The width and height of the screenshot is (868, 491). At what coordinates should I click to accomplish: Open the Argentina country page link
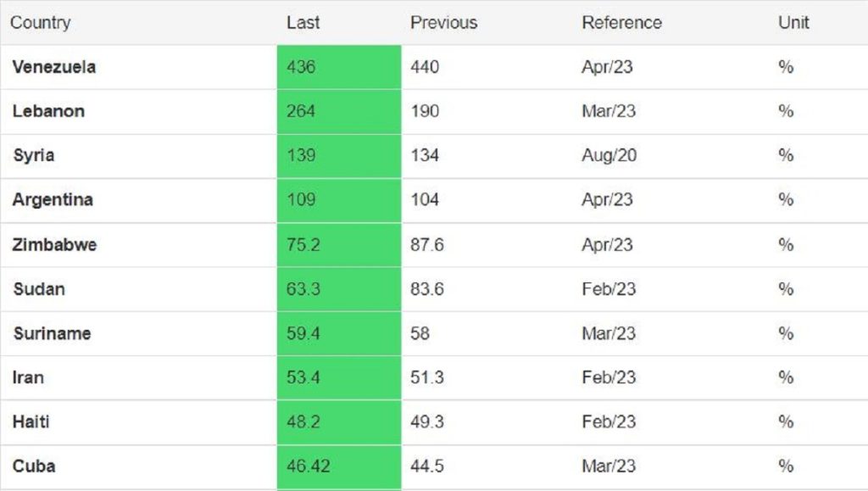click(x=53, y=200)
